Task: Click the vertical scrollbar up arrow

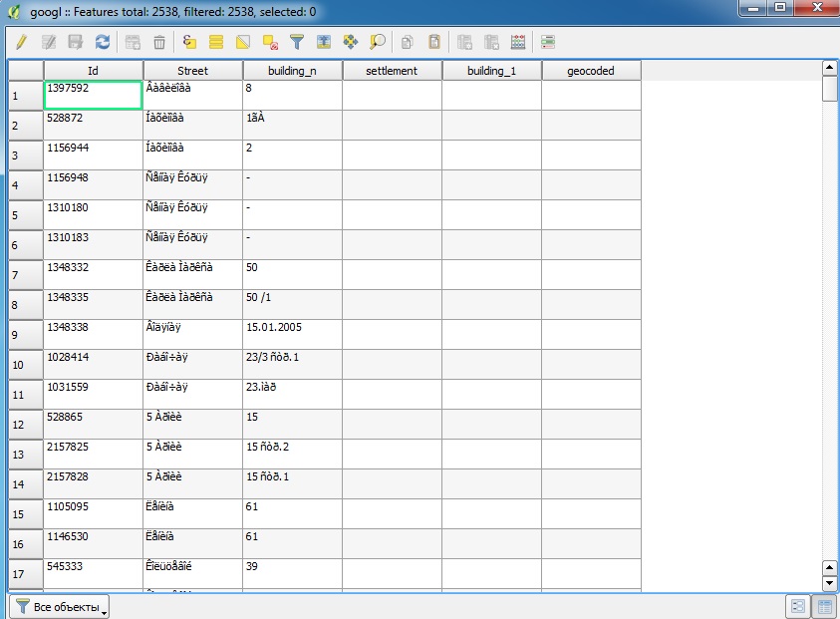Action: [x=829, y=68]
